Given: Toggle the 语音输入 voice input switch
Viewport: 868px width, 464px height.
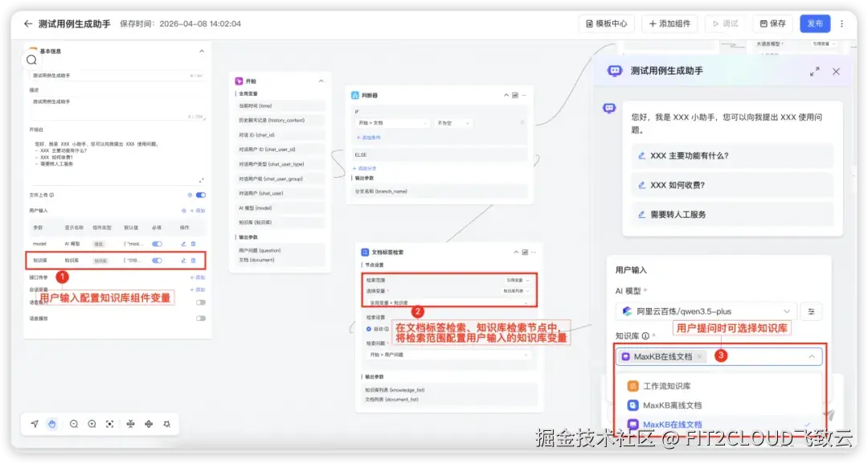Looking at the screenshot, I should [x=201, y=302].
